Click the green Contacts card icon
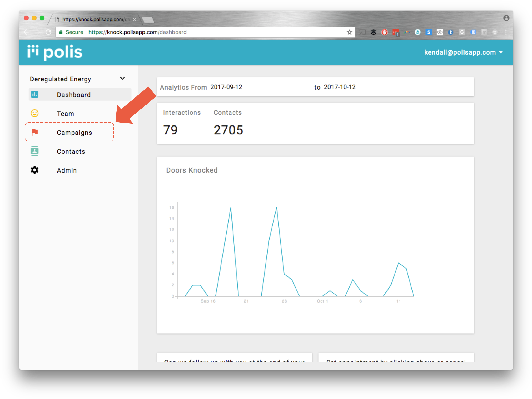532x399 pixels. pos(35,151)
